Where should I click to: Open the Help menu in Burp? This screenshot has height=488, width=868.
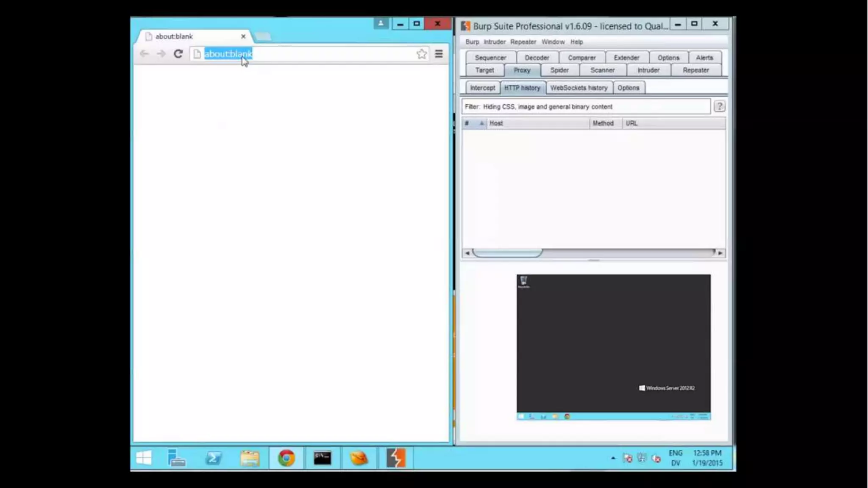[576, 42]
